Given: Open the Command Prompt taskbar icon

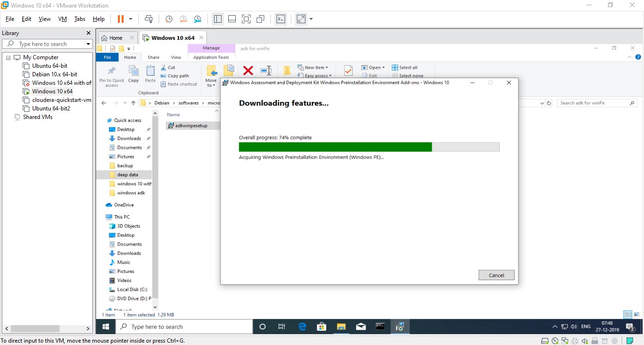Looking at the screenshot, I should pyautogui.click(x=380, y=327).
